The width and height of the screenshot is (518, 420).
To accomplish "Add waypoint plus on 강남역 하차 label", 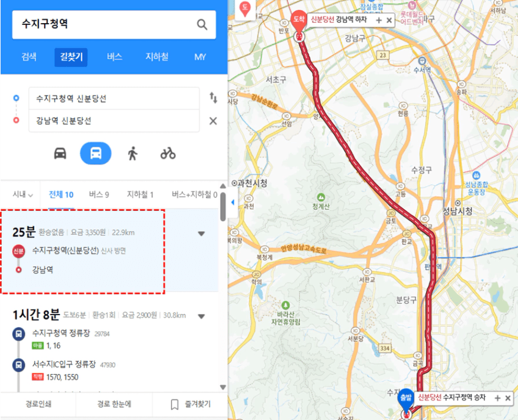I will pos(379,20).
